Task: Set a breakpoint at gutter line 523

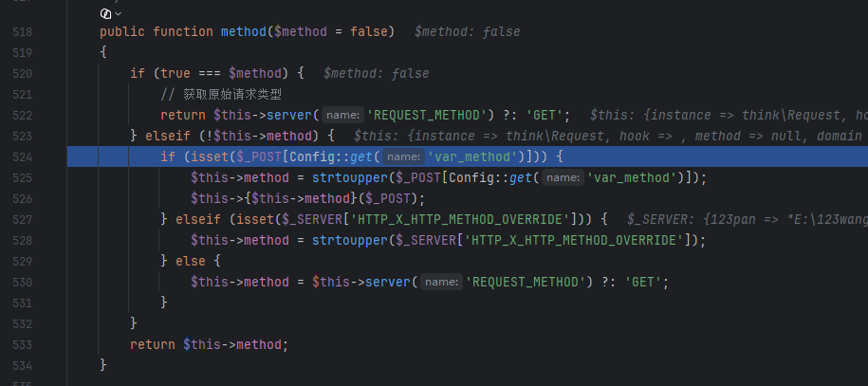Action: coord(22,137)
